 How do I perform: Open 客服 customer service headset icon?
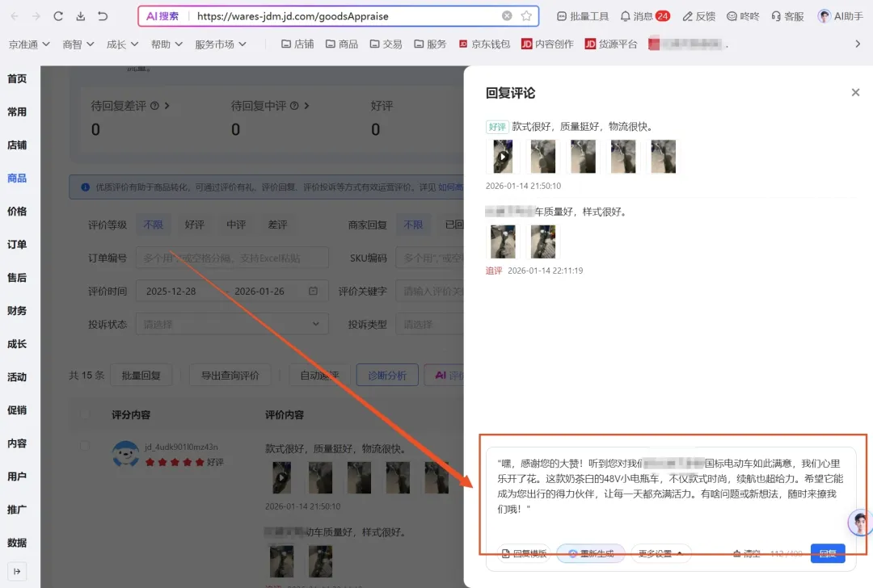(787, 16)
